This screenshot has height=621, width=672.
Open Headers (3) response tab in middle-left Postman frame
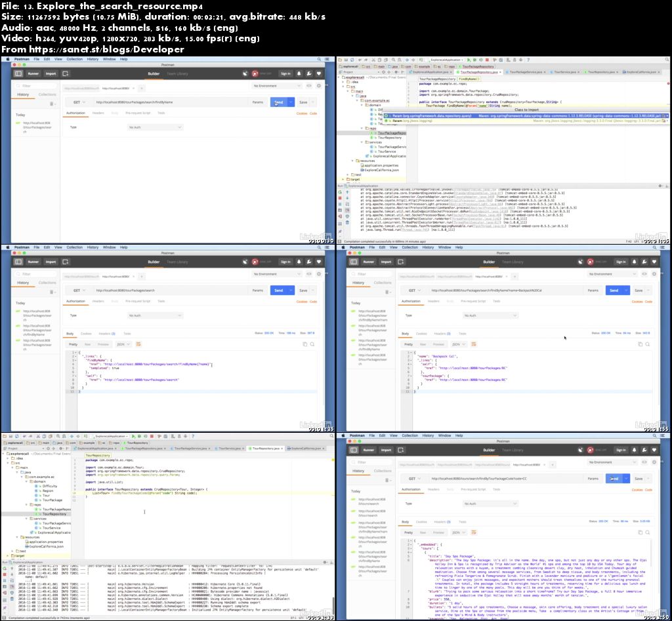107,333
